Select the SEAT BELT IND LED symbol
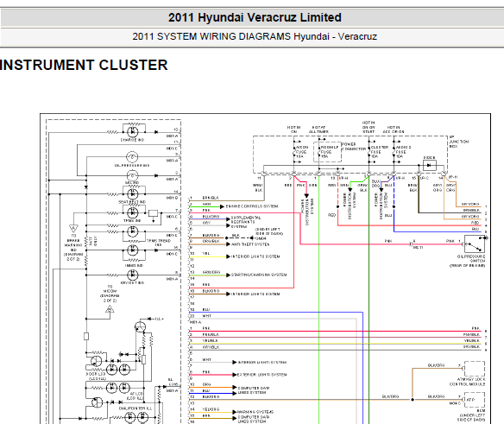Screen dimensions: 504x424 tap(133, 194)
